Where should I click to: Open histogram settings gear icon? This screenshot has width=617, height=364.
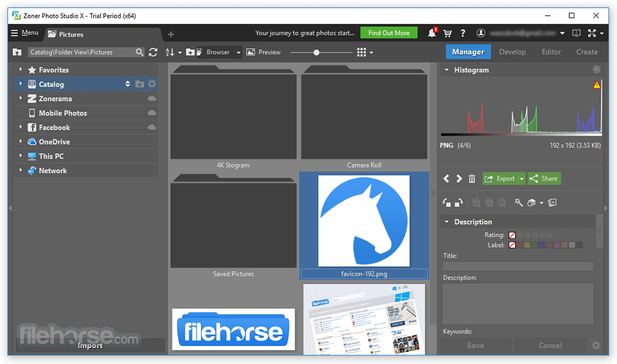(597, 70)
